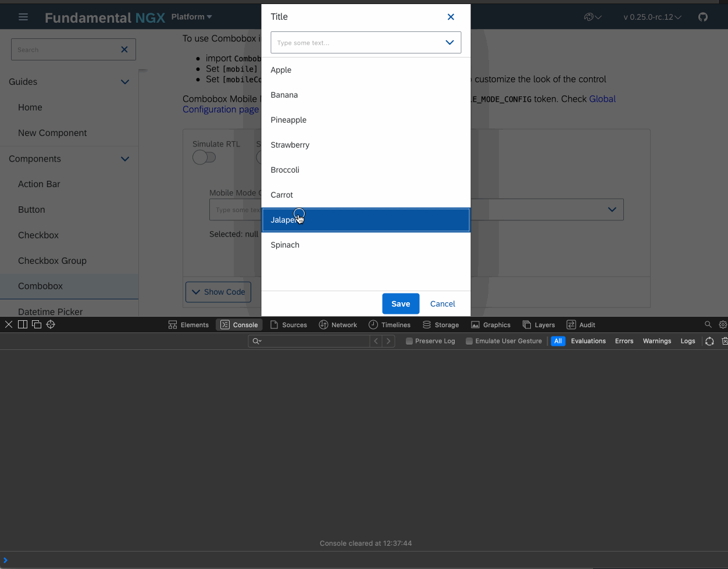Expand Show Code section
This screenshot has width=728, height=569.
pos(218,292)
